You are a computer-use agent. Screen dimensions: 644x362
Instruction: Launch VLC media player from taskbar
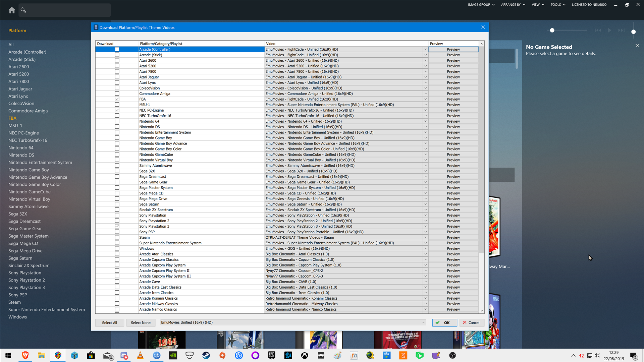pyautogui.click(x=140, y=355)
